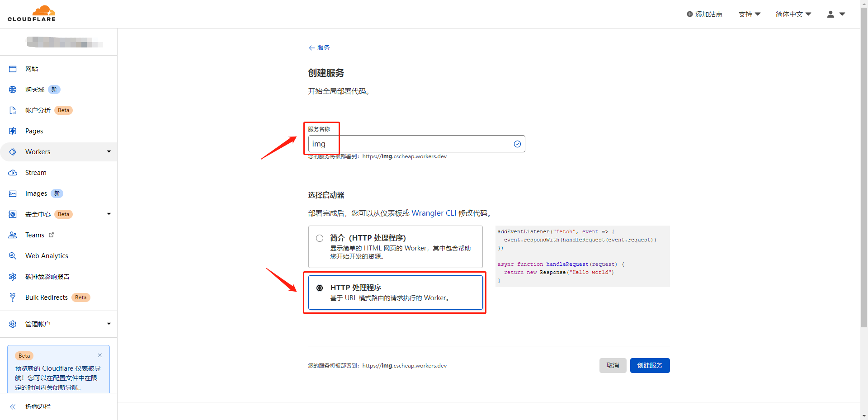The image size is (868, 420).
Task: Click the Websites (网站) sidebar icon
Action: (x=13, y=69)
